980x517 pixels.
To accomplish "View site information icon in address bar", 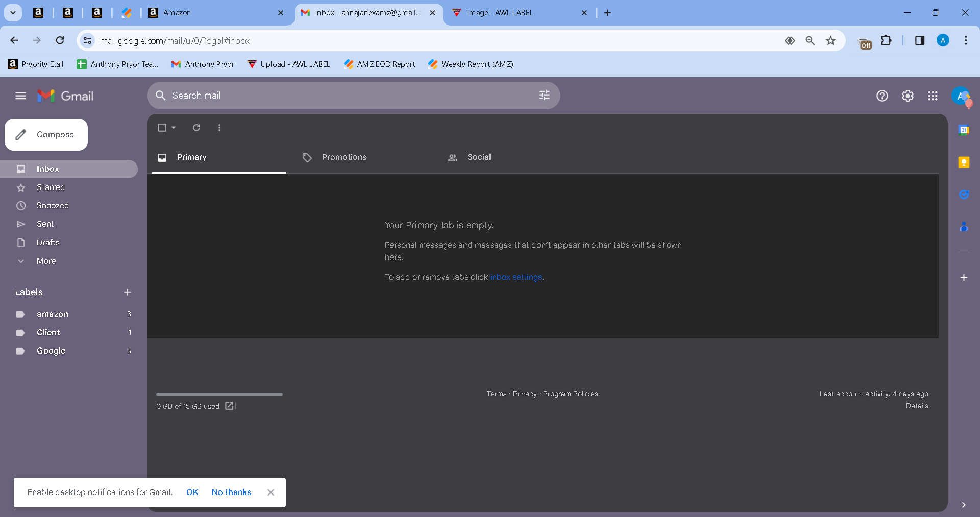I will pyautogui.click(x=88, y=40).
